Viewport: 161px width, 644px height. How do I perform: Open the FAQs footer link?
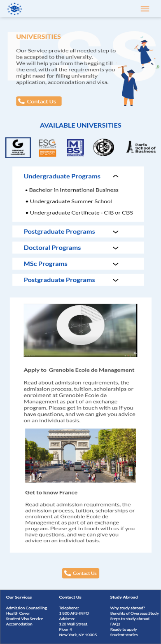(115, 624)
